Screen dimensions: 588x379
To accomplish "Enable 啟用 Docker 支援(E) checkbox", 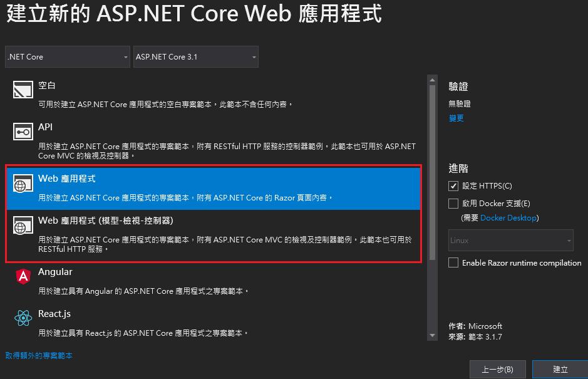I will pos(453,204).
